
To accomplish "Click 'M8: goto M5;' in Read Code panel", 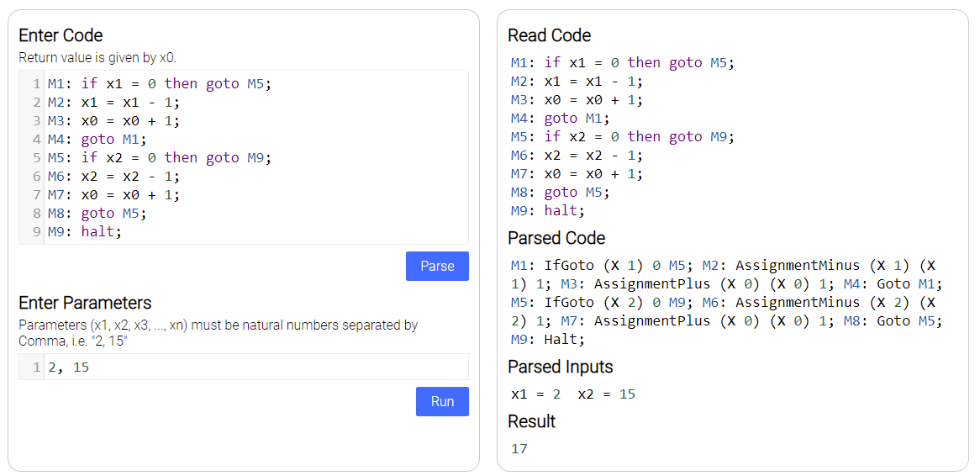I will (560, 192).
